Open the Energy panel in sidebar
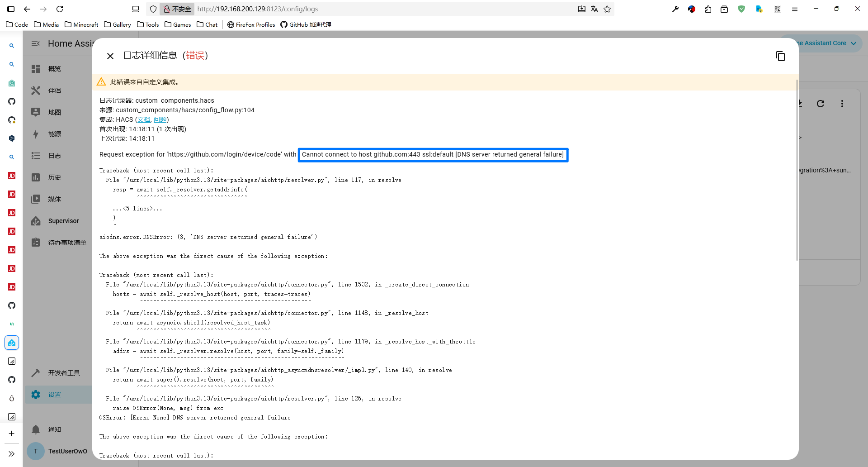Image resolution: width=868 pixels, height=467 pixels. [54, 134]
